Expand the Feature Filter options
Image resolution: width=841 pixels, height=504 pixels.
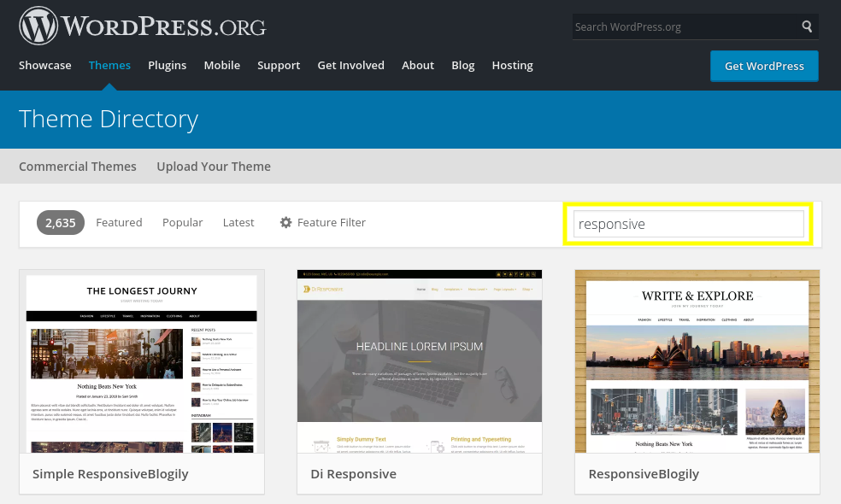(x=323, y=222)
